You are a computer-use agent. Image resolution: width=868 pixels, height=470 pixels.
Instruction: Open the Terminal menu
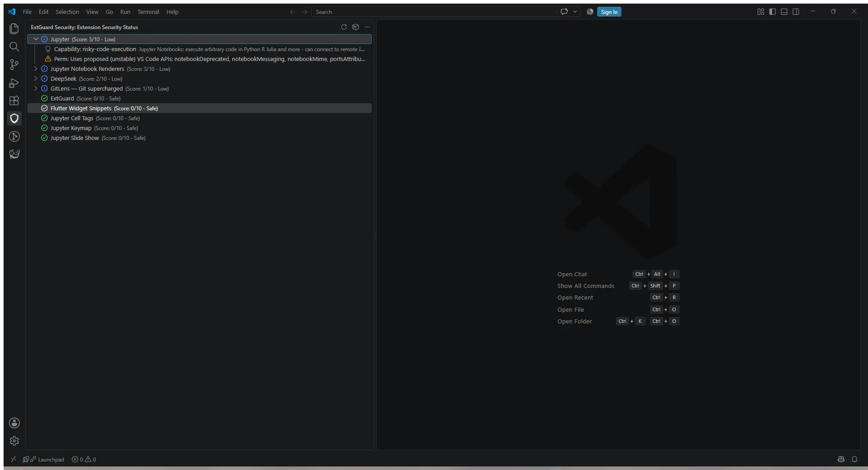(x=148, y=12)
